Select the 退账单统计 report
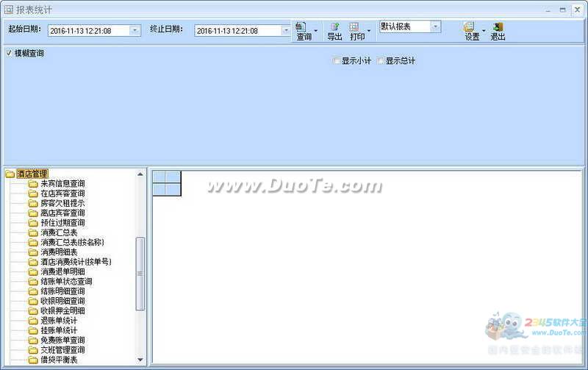This screenshot has height=370, width=588. coord(59,321)
